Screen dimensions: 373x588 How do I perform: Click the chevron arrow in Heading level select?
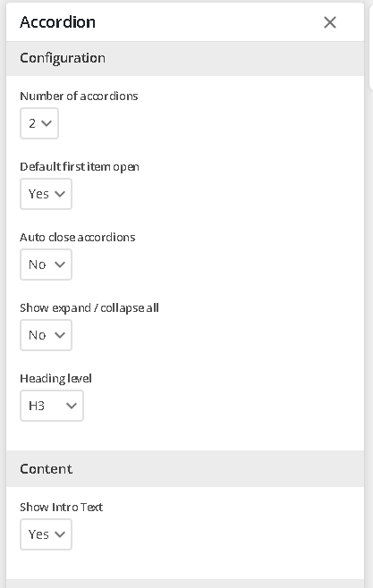click(x=72, y=406)
